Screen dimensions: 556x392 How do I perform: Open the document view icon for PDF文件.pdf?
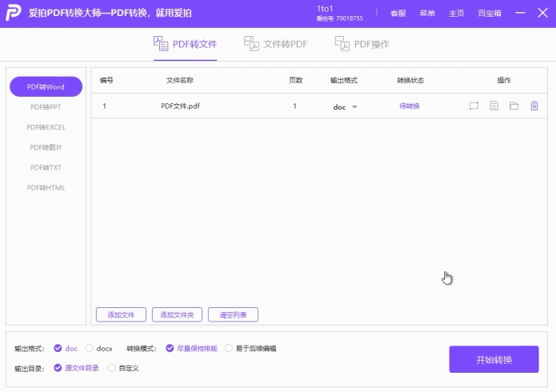point(494,106)
